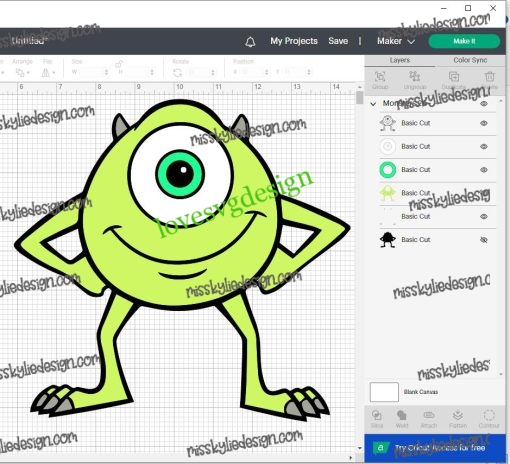Click the Position X field
510x464 pixels.
click(x=248, y=72)
